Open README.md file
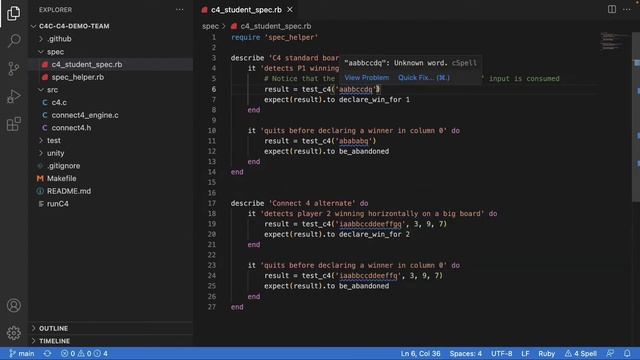Image resolution: width=640 pixels, height=360 pixels. pos(111,191)
